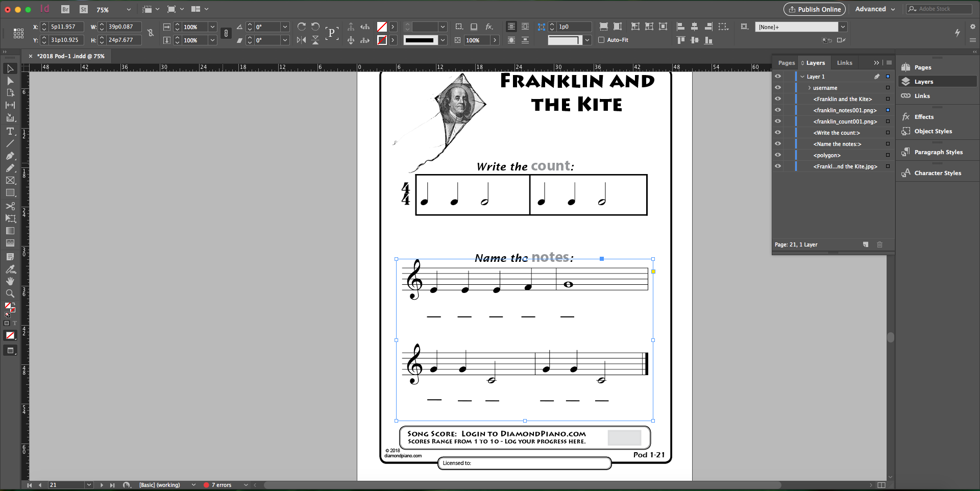This screenshot has height=491, width=980.
Task: Click the stroke color swatch in control bar
Action: coord(382,40)
